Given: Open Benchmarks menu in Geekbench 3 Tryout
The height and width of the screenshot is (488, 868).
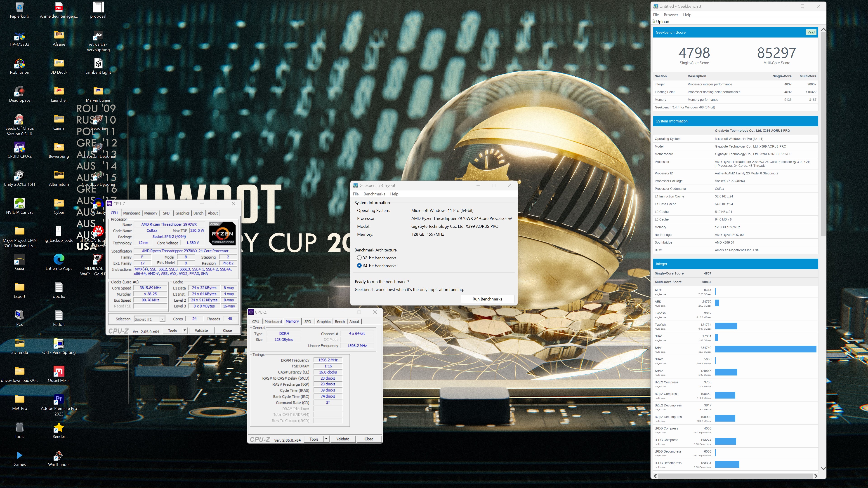Looking at the screenshot, I should tap(374, 194).
